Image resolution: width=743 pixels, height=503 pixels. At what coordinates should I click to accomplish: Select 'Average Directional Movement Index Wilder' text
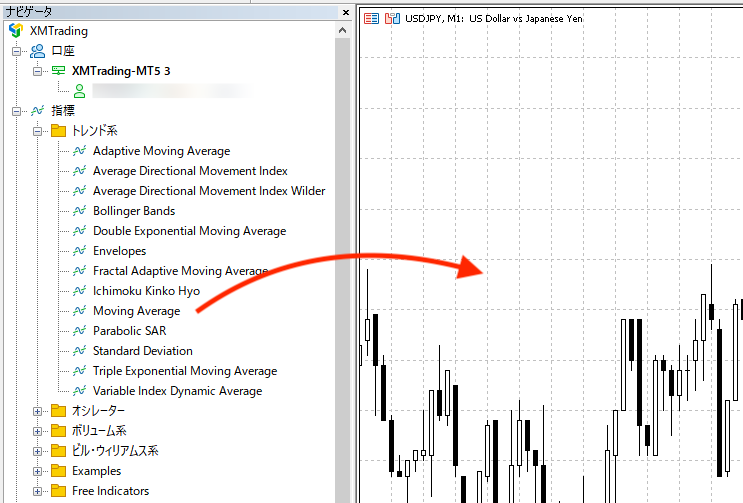209,191
